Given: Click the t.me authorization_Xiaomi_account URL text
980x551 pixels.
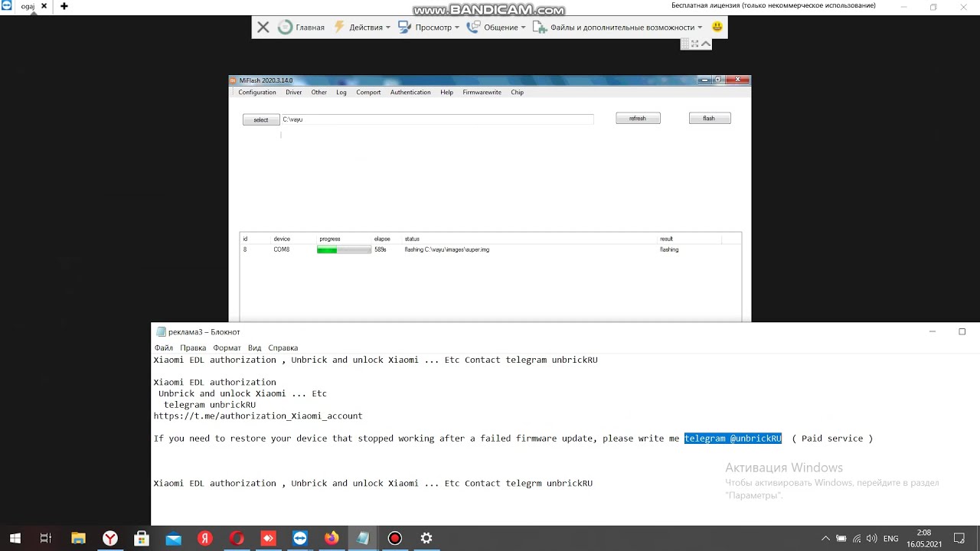Looking at the screenshot, I should click(258, 416).
